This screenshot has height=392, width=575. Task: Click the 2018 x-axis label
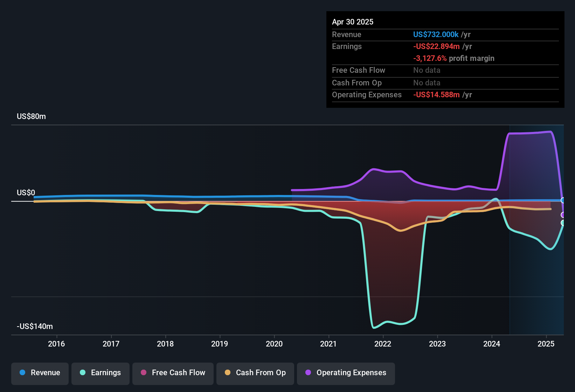point(165,344)
